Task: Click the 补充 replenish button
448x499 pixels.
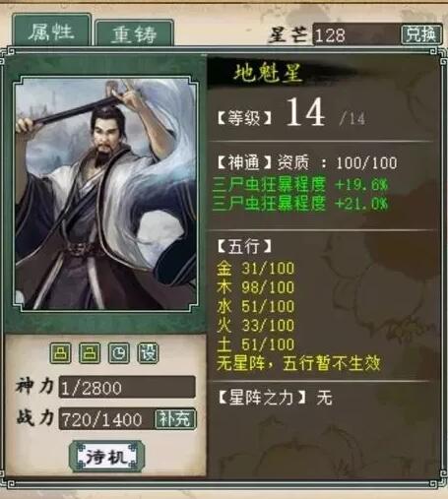Action: (x=175, y=418)
